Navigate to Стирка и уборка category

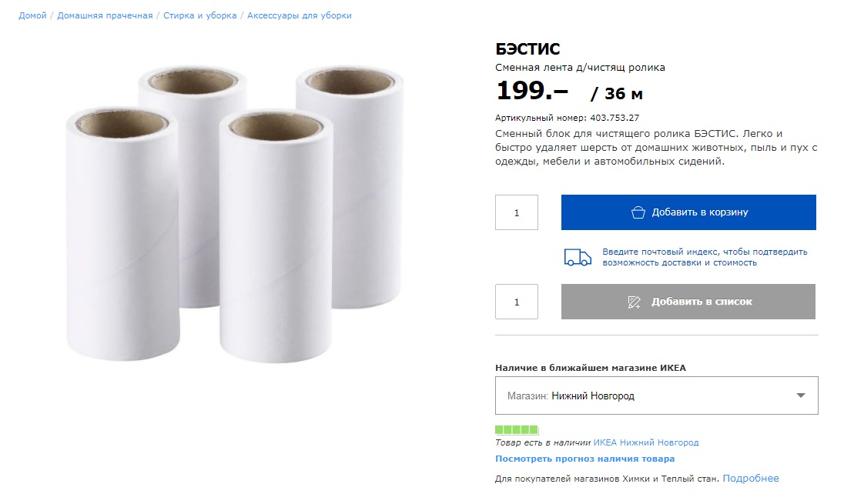click(200, 15)
